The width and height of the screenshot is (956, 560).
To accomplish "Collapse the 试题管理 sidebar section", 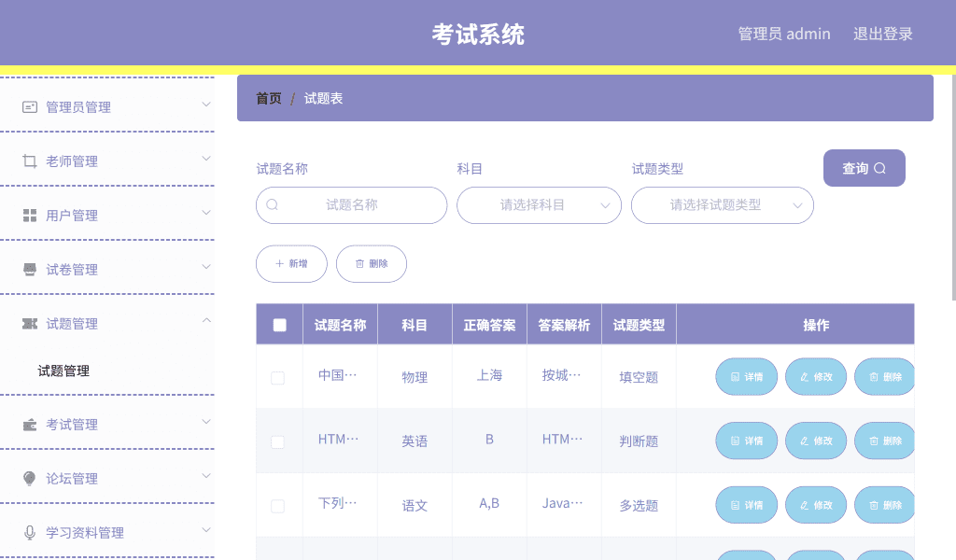I will (206, 323).
